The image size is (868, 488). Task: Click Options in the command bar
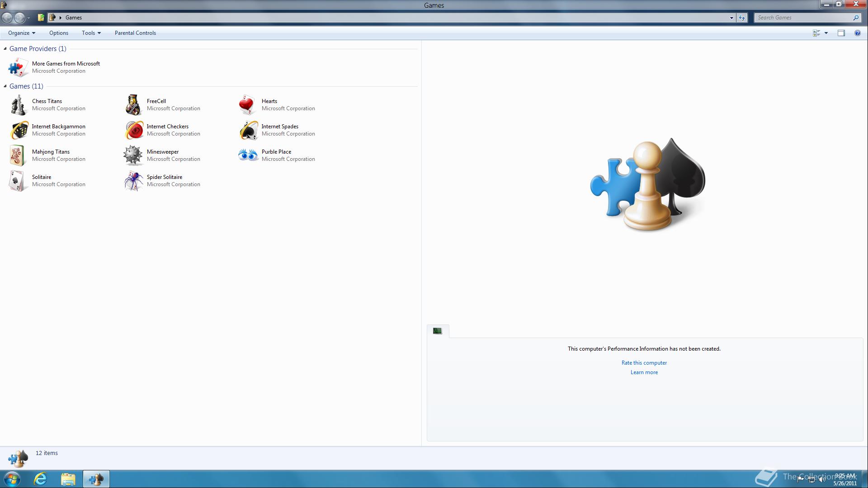59,33
